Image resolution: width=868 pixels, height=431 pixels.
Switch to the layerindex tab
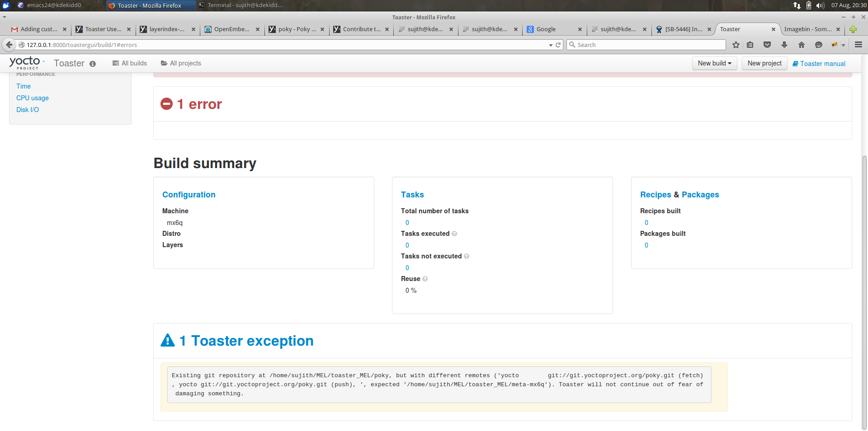(167, 29)
